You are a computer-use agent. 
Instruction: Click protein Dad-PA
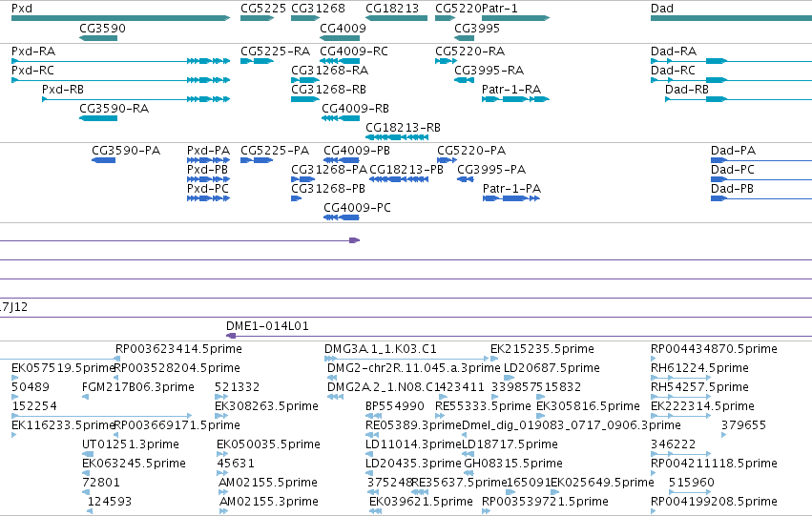point(733,151)
